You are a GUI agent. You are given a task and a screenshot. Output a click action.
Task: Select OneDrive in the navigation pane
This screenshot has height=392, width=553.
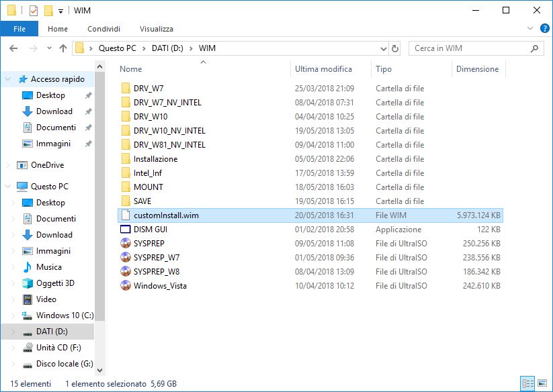pos(47,165)
